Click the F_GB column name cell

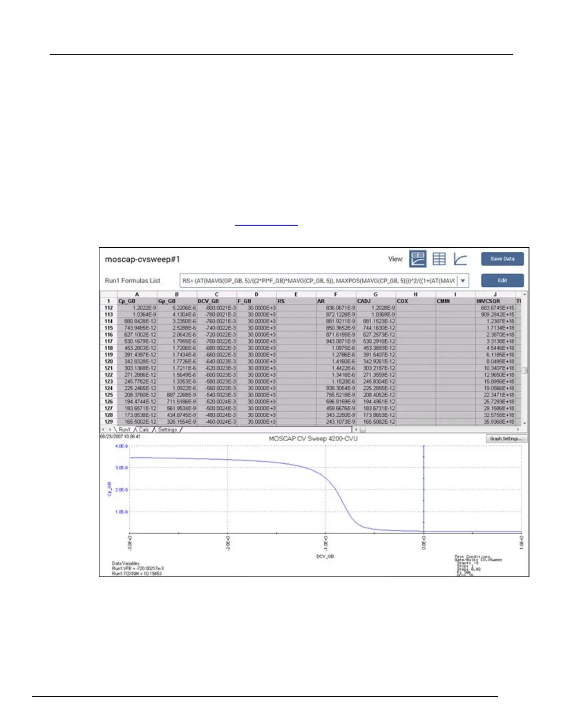(x=256, y=301)
